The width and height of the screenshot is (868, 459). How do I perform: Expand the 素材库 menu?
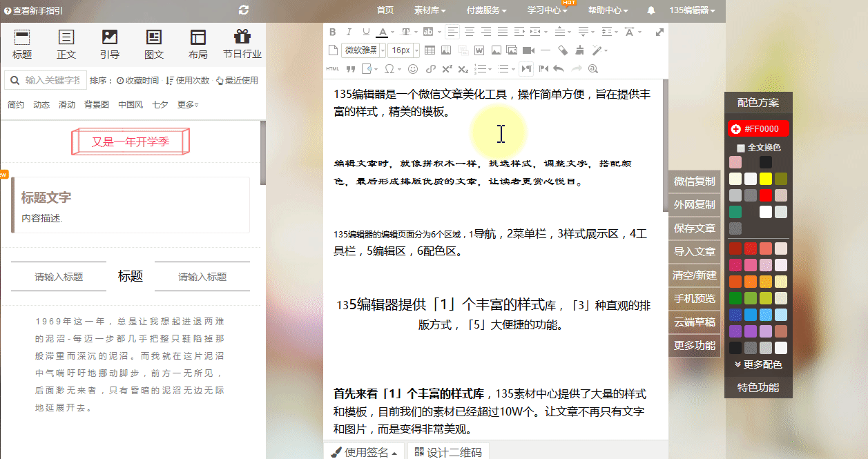click(x=430, y=10)
